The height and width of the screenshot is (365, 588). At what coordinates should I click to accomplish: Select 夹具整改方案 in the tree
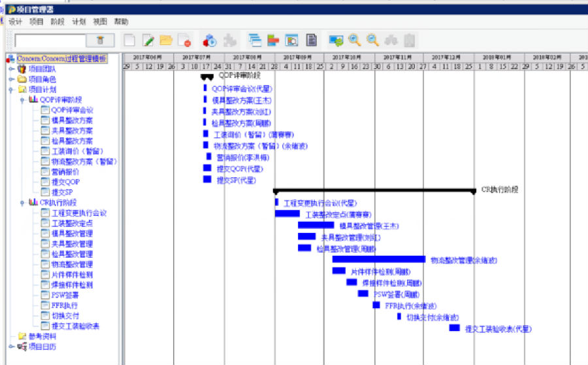click(72, 131)
